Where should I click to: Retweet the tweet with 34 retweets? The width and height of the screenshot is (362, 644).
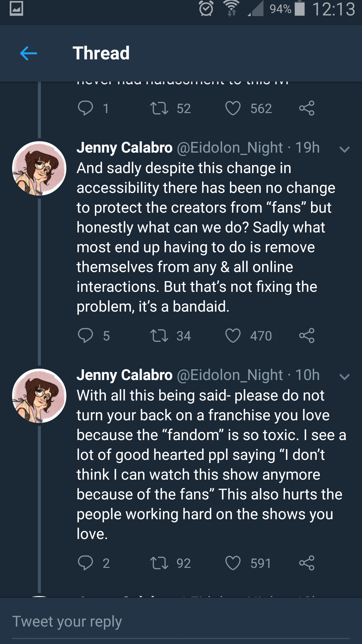click(x=159, y=335)
